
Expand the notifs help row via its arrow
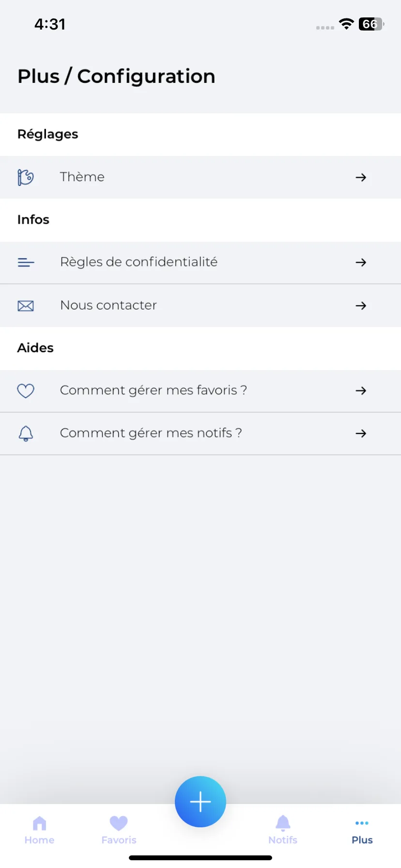click(x=361, y=434)
